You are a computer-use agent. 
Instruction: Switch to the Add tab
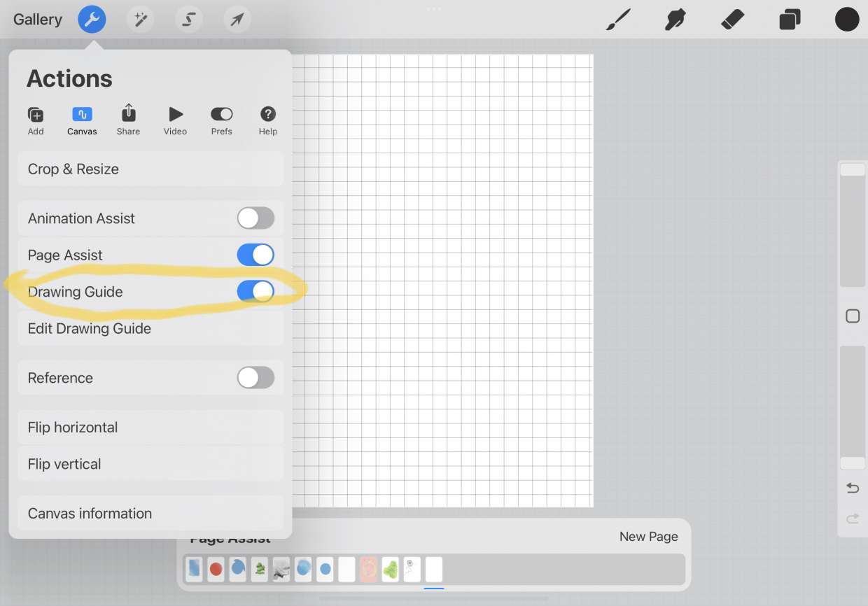36,120
